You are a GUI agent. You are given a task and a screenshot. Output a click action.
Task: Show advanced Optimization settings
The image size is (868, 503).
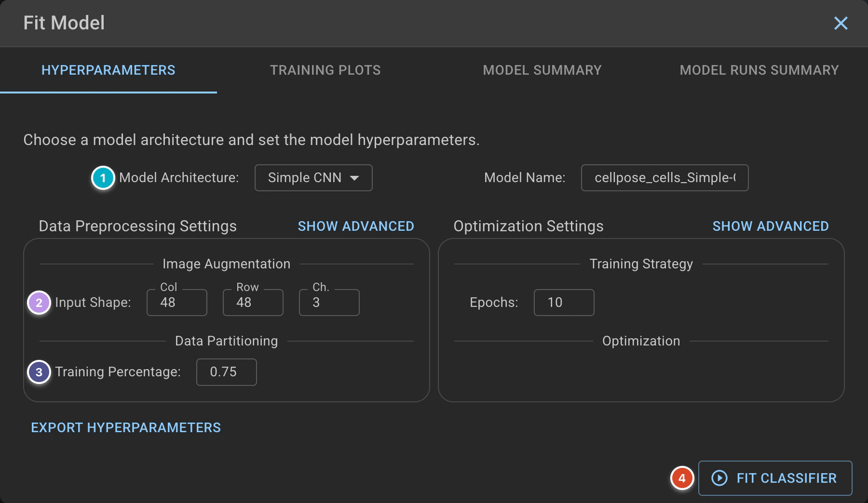771,226
